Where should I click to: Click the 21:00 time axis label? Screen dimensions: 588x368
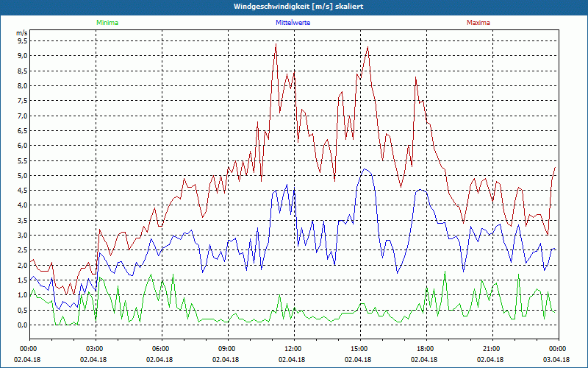[492, 349]
